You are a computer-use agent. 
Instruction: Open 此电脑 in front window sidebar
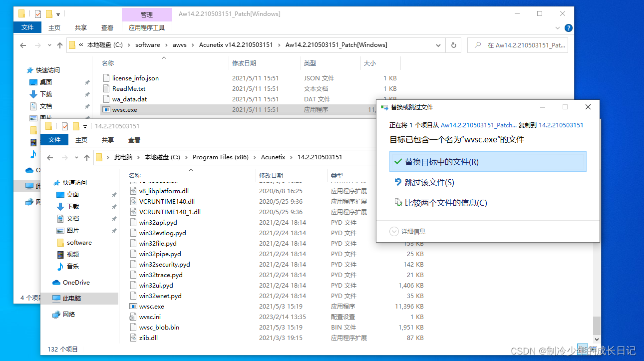(72, 298)
